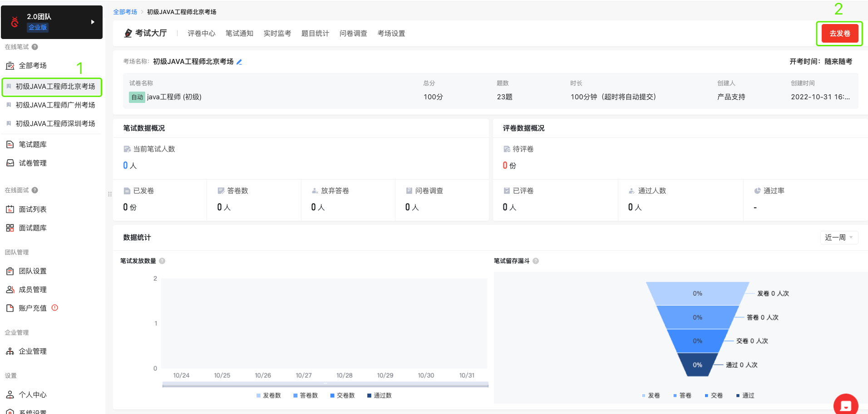The height and width of the screenshot is (414, 868).
Task: Click the 考试大厅 pen icon
Action: point(128,33)
